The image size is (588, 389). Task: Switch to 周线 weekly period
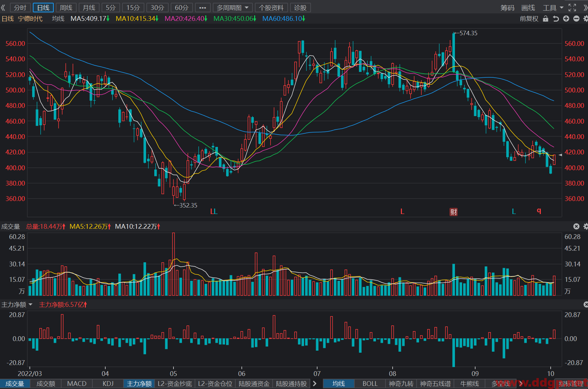(66, 8)
